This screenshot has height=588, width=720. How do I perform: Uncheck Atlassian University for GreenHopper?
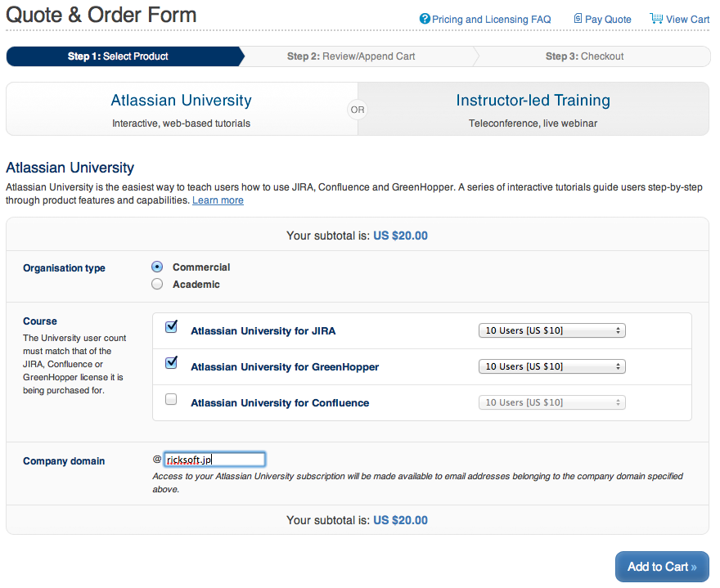[171, 362]
